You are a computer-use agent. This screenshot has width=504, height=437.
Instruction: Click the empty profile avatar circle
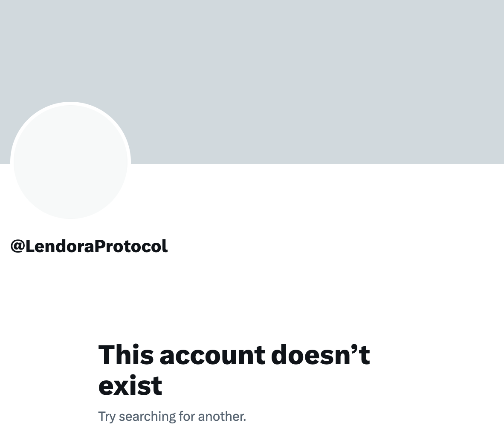(x=70, y=162)
